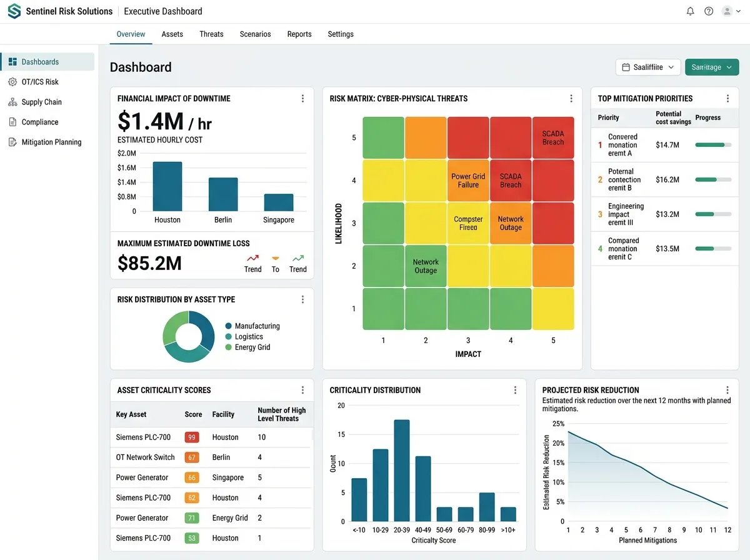Switch to the Assets tab
The width and height of the screenshot is (750, 560).
(x=172, y=34)
